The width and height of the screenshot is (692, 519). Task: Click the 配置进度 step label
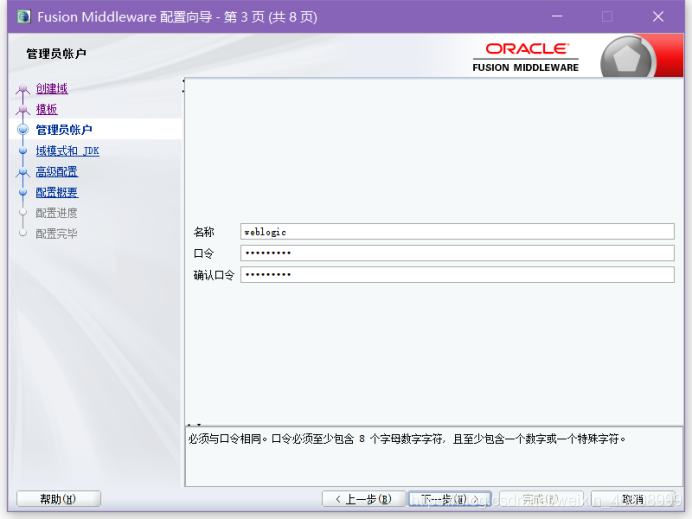[56, 213]
